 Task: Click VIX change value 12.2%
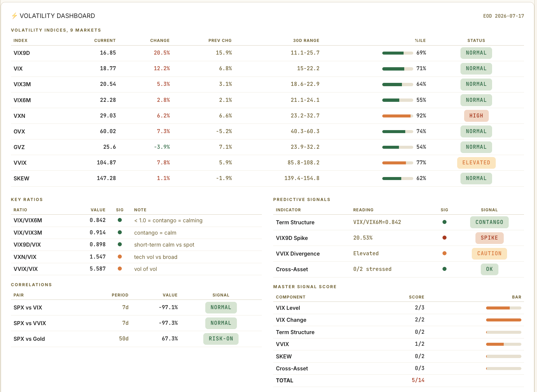click(162, 69)
